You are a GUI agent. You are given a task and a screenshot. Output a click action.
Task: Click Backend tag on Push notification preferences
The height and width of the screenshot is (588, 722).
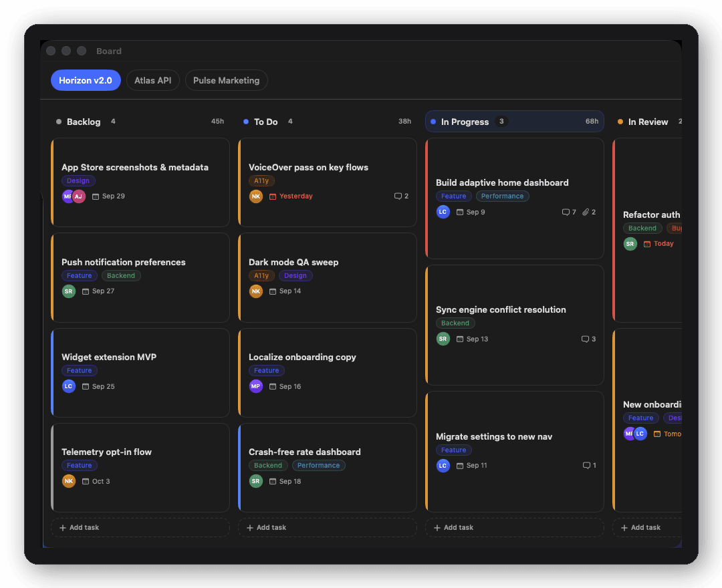tap(121, 275)
